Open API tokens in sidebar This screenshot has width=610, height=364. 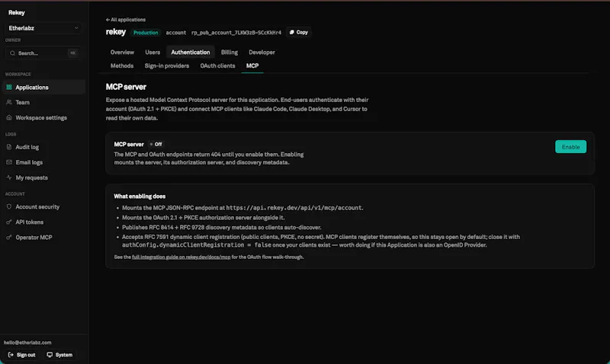point(43,222)
